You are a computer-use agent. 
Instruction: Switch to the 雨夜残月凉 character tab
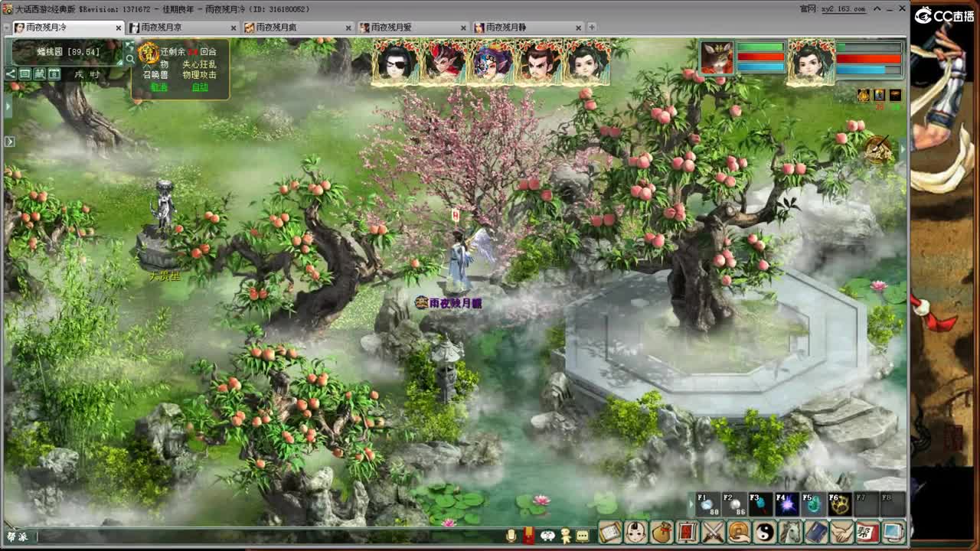click(x=182, y=28)
